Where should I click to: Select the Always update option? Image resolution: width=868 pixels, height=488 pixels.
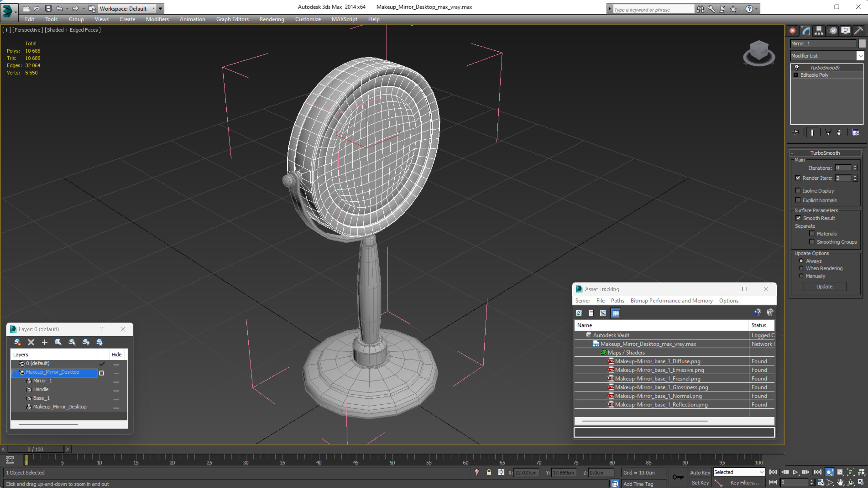pyautogui.click(x=801, y=261)
